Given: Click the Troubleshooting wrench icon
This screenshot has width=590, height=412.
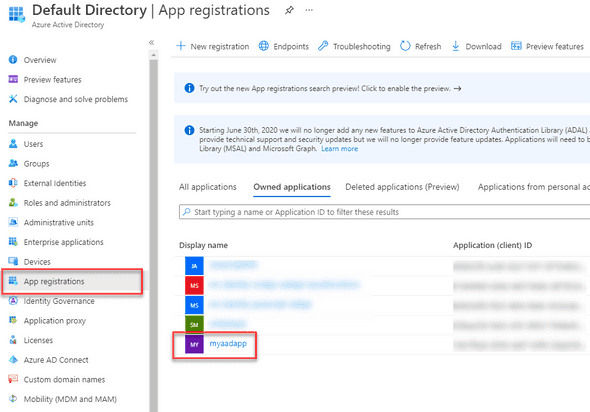Looking at the screenshot, I should (x=323, y=46).
